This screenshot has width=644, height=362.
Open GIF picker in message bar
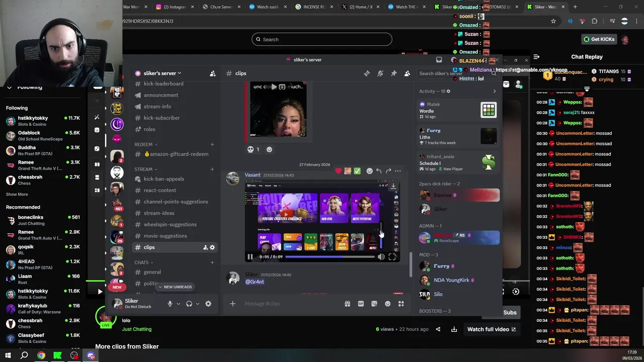[x=361, y=304]
